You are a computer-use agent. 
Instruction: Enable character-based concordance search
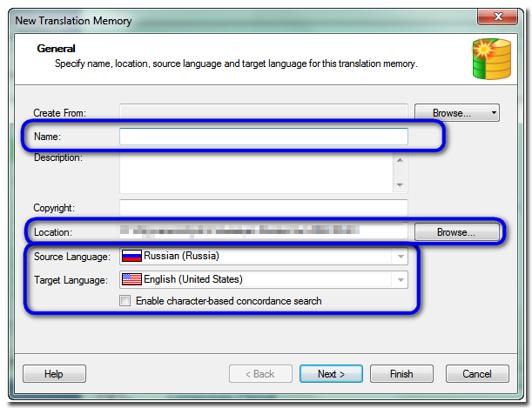click(125, 302)
